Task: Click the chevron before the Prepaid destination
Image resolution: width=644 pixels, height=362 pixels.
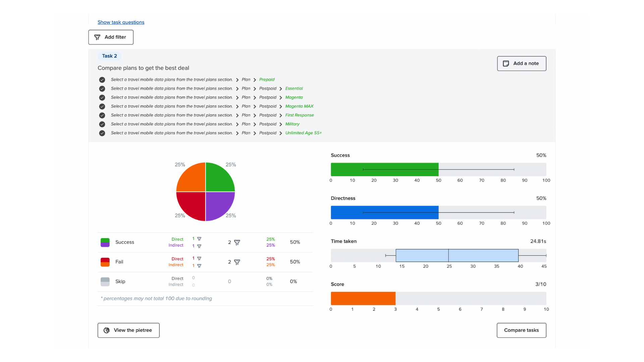Action: coord(255,80)
